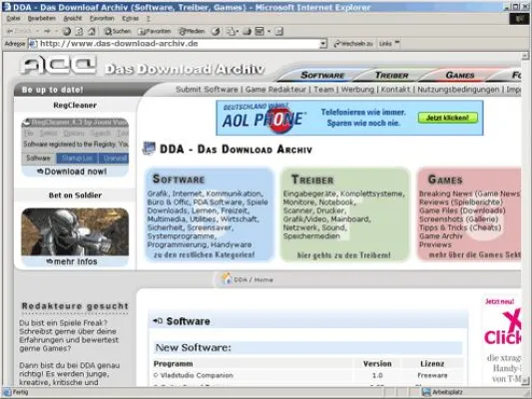The height and width of the screenshot is (399, 532).
Task: Click the vertical scrollbar up arrow
Action: [525, 56]
